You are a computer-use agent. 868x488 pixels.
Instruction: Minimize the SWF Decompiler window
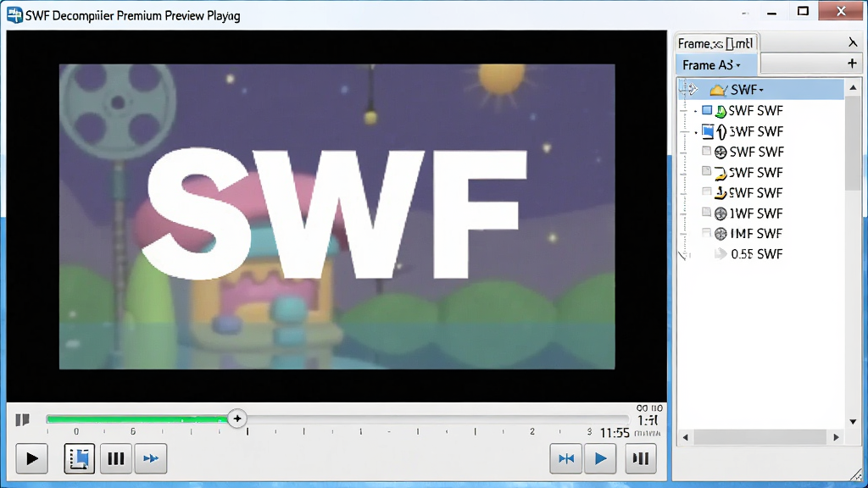[771, 12]
